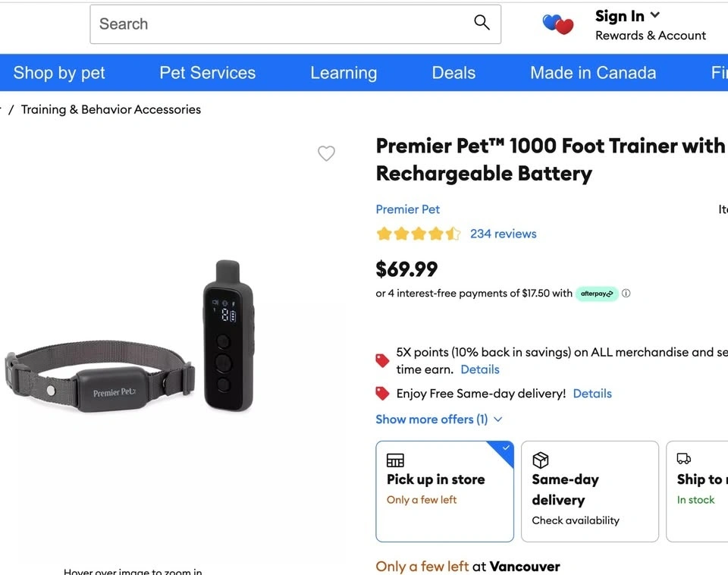Click the rewards hearts icon
Screen dimensions: 728x575
coord(558,24)
